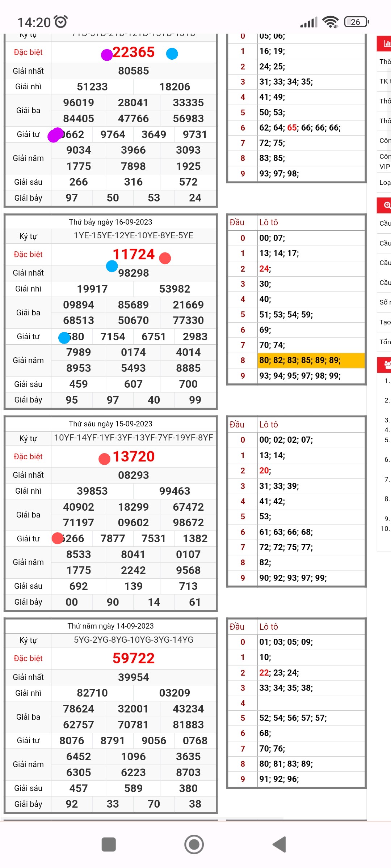
Task: Tap the fifth prize number 7898
Action: 134,166
